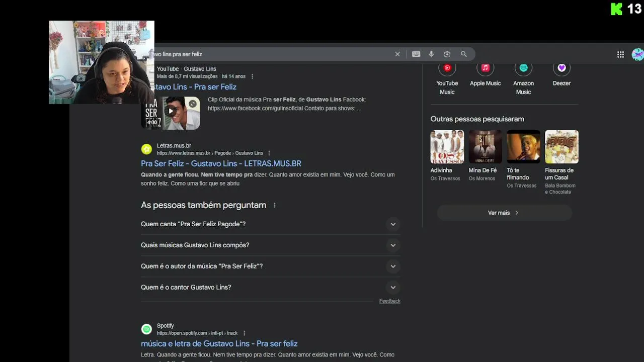The width and height of the screenshot is (644, 362).
Task: Open Google apps grid
Action: (620, 55)
